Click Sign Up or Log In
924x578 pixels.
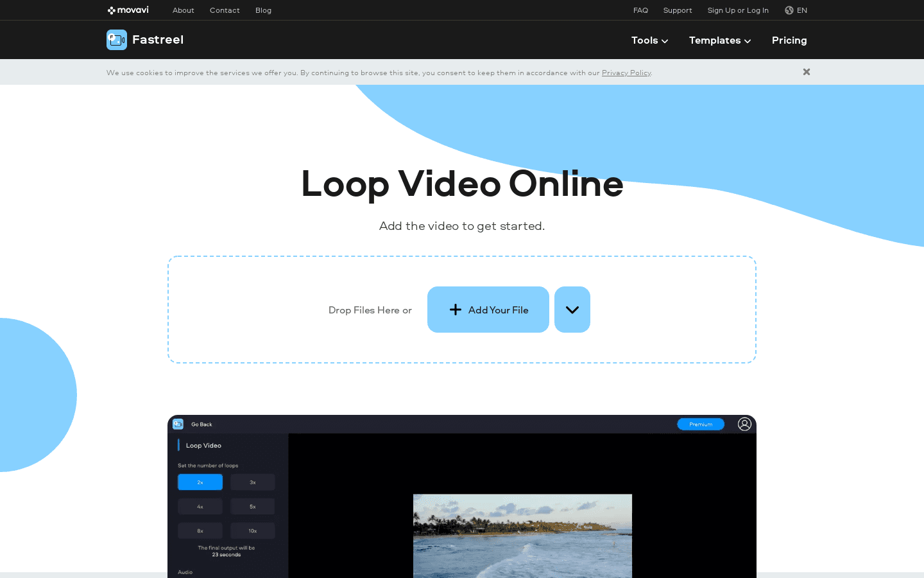point(738,10)
